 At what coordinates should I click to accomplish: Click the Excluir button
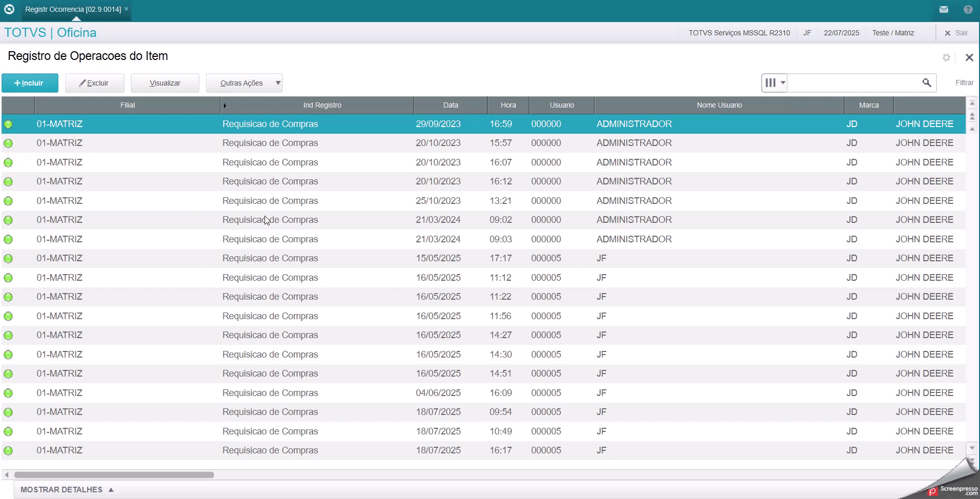tap(94, 83)
